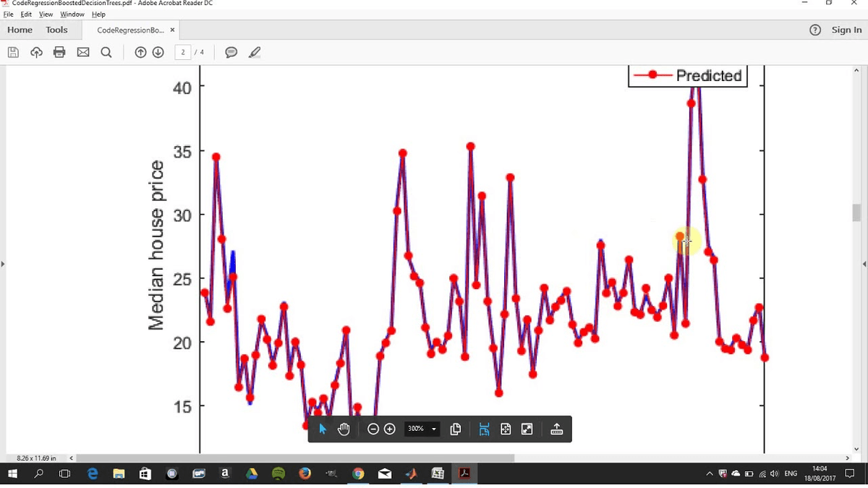Click the Zoom out minus button
Screen dimensions: 868x488
point(373,429)
